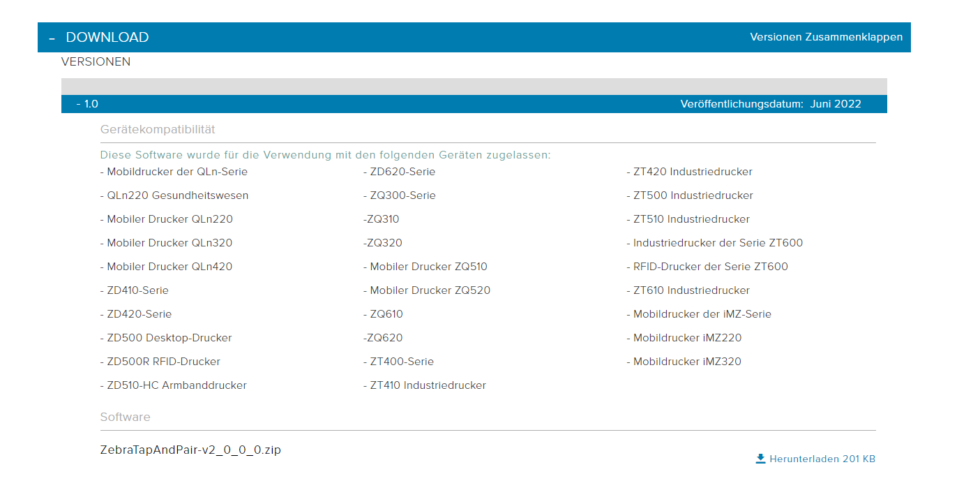Click the ZQ320 printer entry
Viewport: 980px width, 481px height.
383,243
